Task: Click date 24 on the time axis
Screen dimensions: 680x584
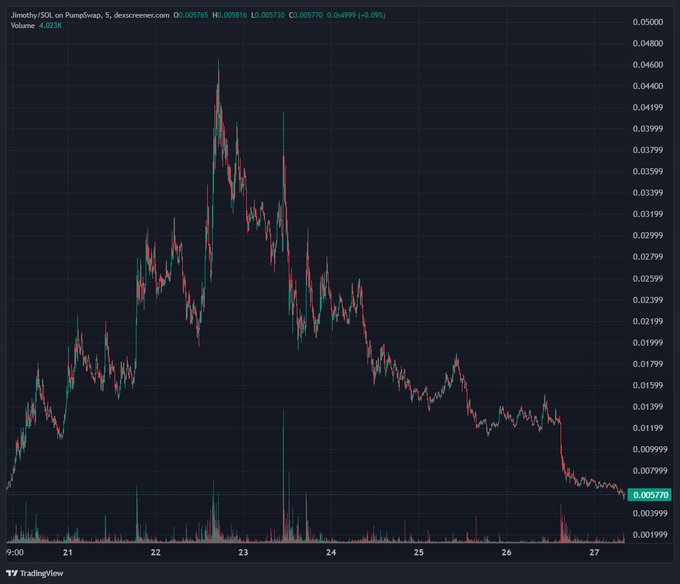Action: [331, 552]
